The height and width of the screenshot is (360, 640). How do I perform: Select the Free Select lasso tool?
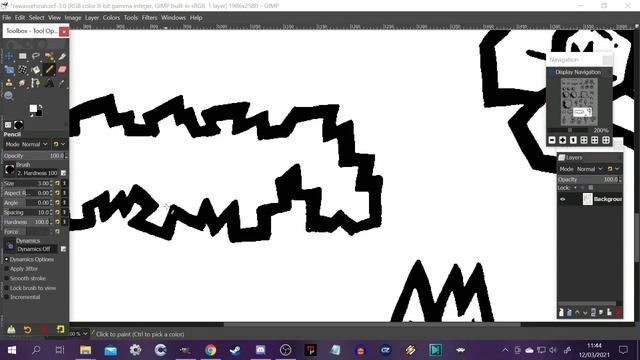point(36,56)
